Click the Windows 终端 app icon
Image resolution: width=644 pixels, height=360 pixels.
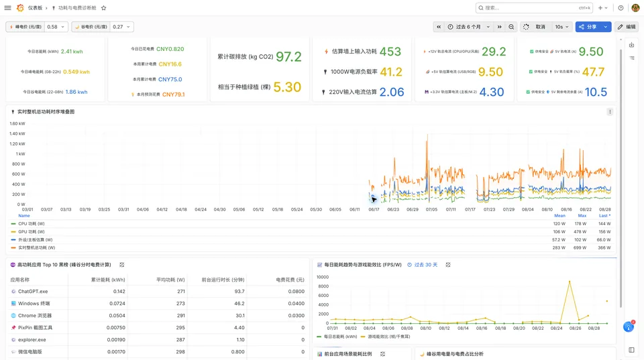coord(13,304)
